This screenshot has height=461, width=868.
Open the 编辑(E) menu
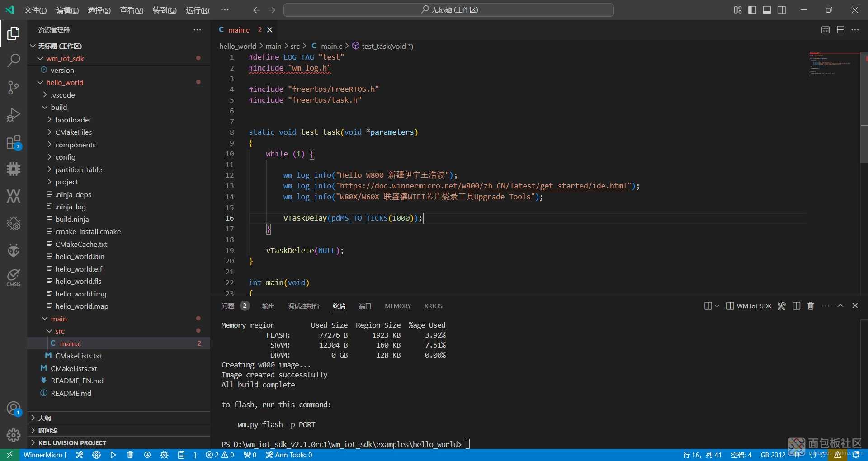[67, 10]
